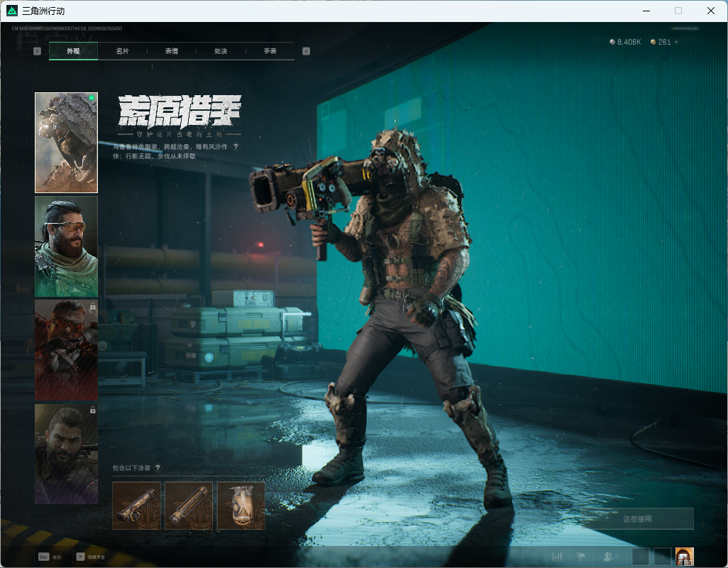
Task: Open the friends list icon
Action: click(610, 556)
